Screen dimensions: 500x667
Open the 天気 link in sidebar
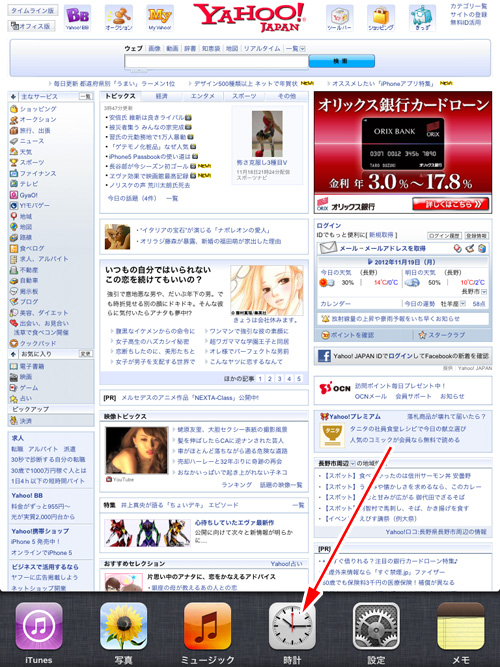tap(26, 152)
